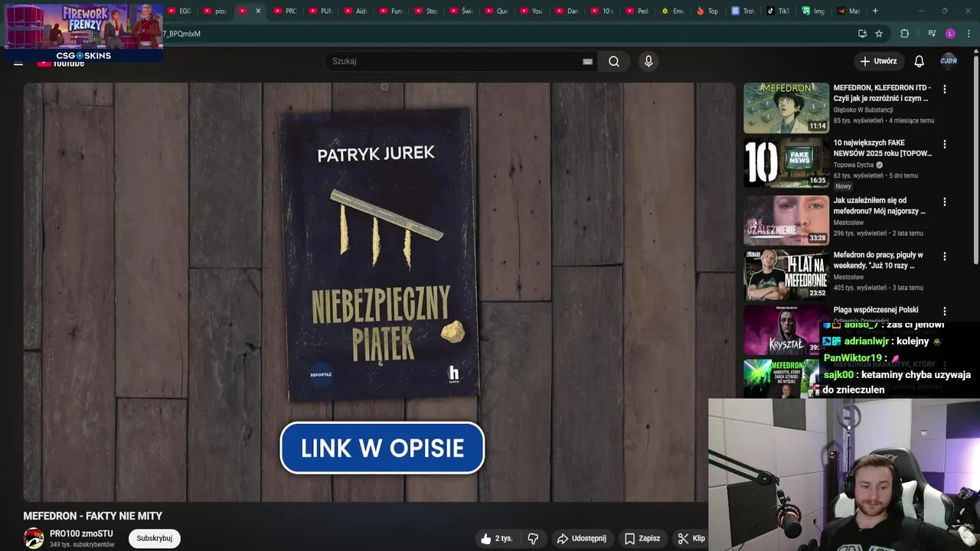Close the active YouTube tab
The image size is (980, 551).
pos(258,11)
